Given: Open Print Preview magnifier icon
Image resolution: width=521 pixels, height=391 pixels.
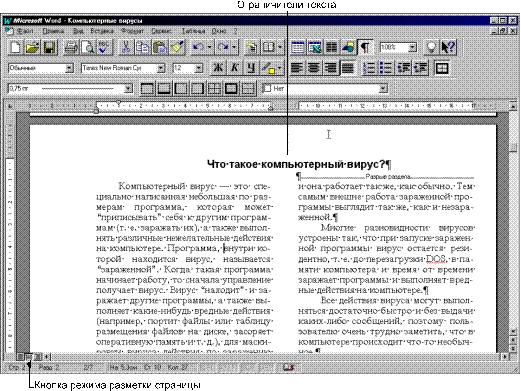Looking at the screenshot, I should (88, 47).
